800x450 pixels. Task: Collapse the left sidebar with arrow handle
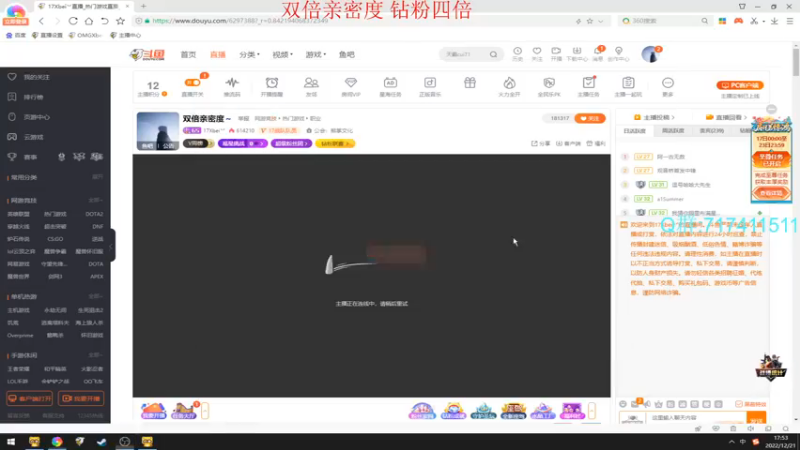coord(111,246)
